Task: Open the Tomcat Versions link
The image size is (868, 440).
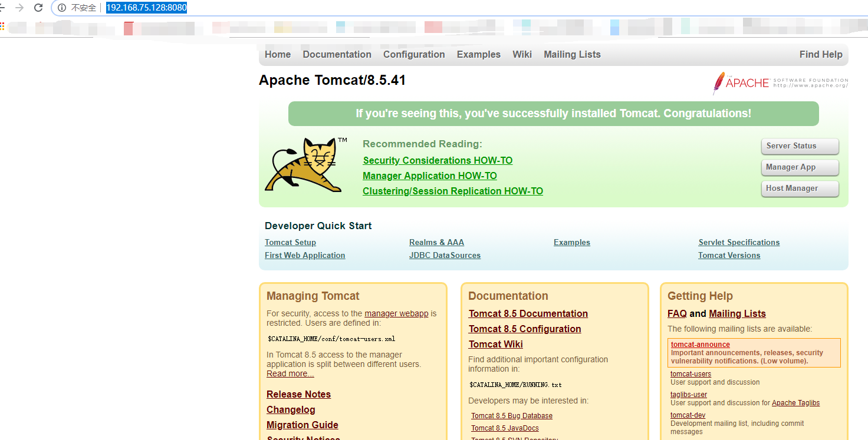Action: 729,255
